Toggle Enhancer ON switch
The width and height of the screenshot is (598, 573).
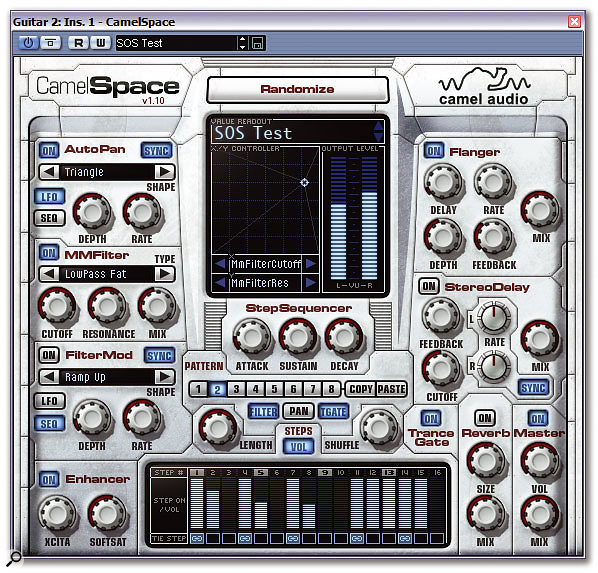point(49,479)
